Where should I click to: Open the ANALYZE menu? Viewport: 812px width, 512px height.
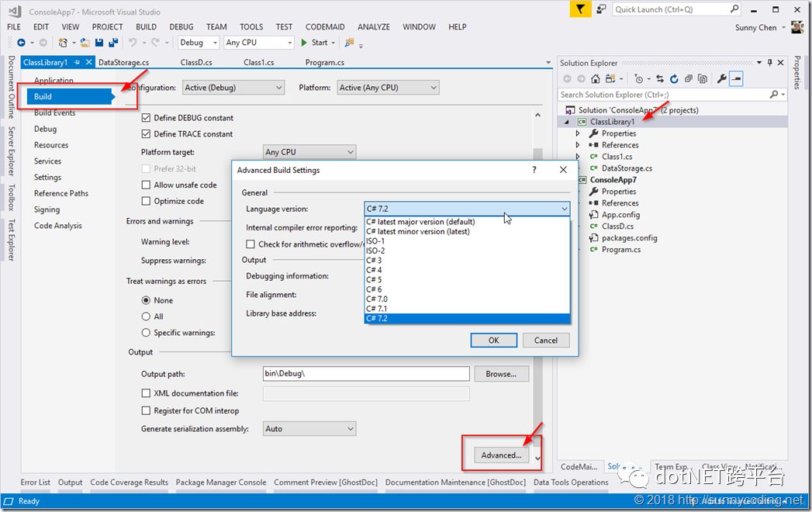373,27
